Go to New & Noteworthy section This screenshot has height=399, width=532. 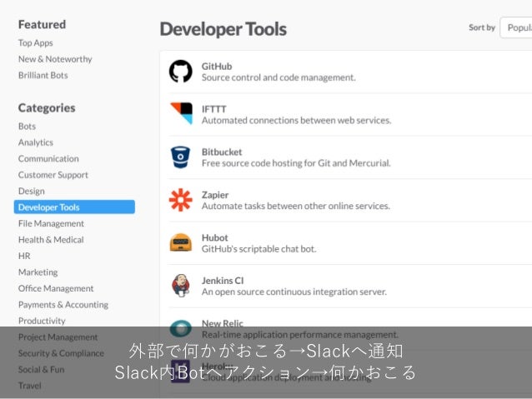(x=55, y=59)
